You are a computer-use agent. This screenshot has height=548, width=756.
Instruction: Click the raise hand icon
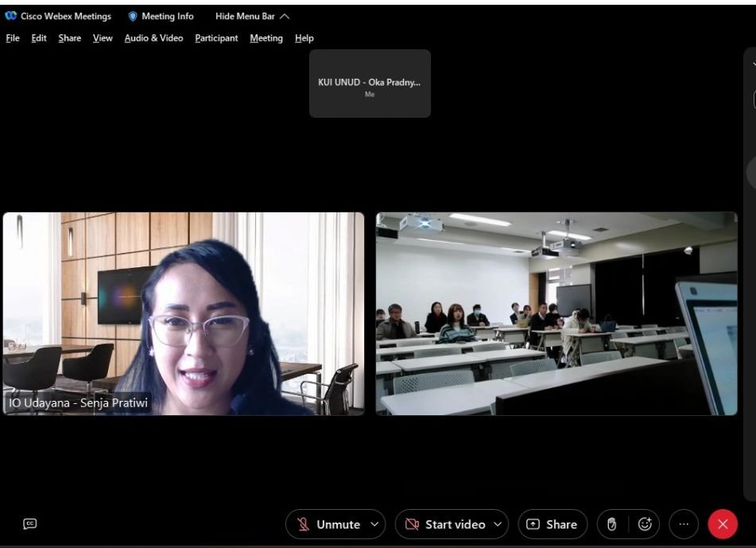coord(612,524)
